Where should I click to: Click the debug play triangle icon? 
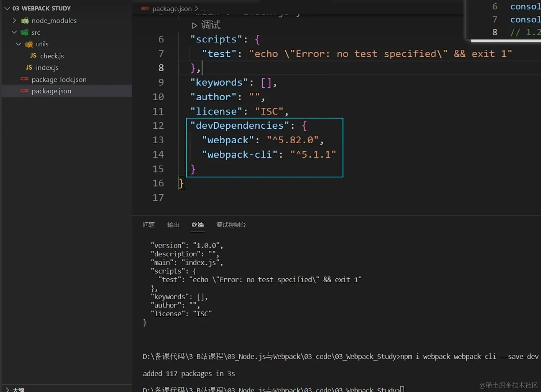195,25
